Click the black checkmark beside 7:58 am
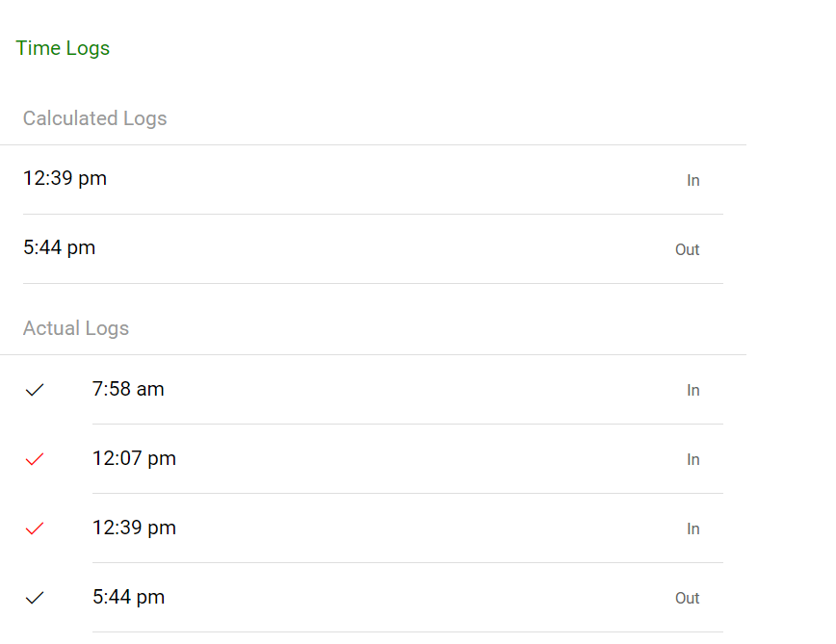This screenshot has width=836, height=644. (35, 390)
